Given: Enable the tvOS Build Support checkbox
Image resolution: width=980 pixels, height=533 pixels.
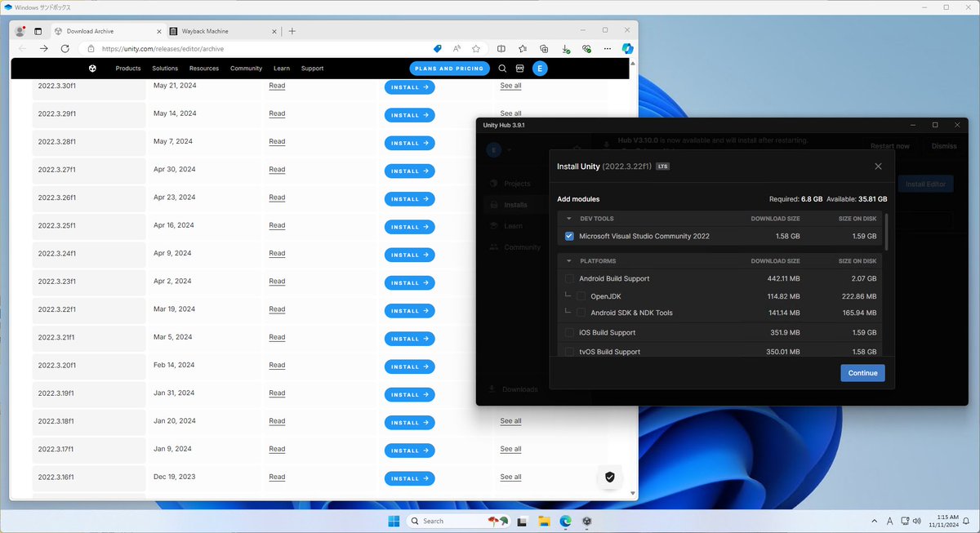Looking at the screenshot, I should click(x=569, y=352).
